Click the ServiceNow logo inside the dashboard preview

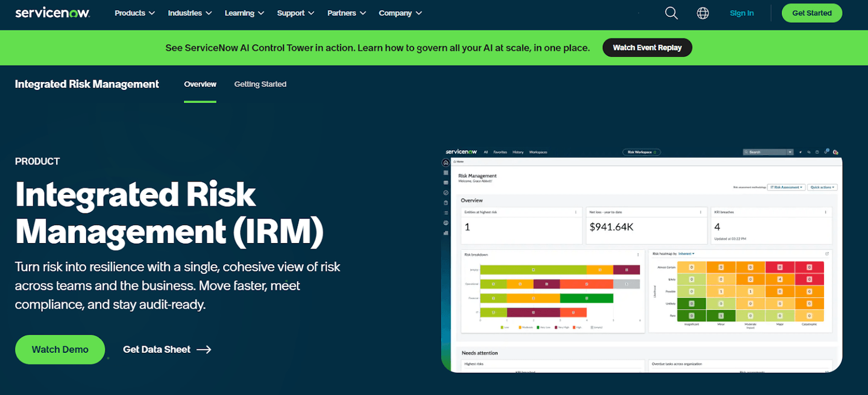coord(461,152)
